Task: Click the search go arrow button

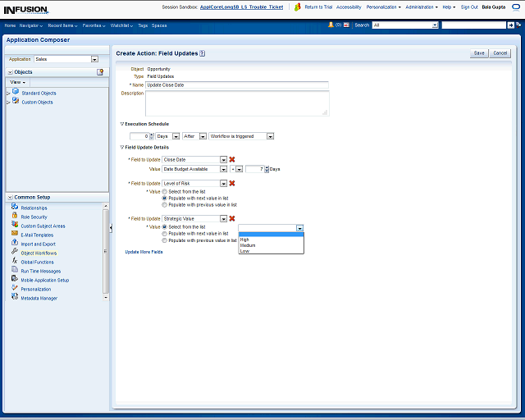Action: (x=511, y=25)
